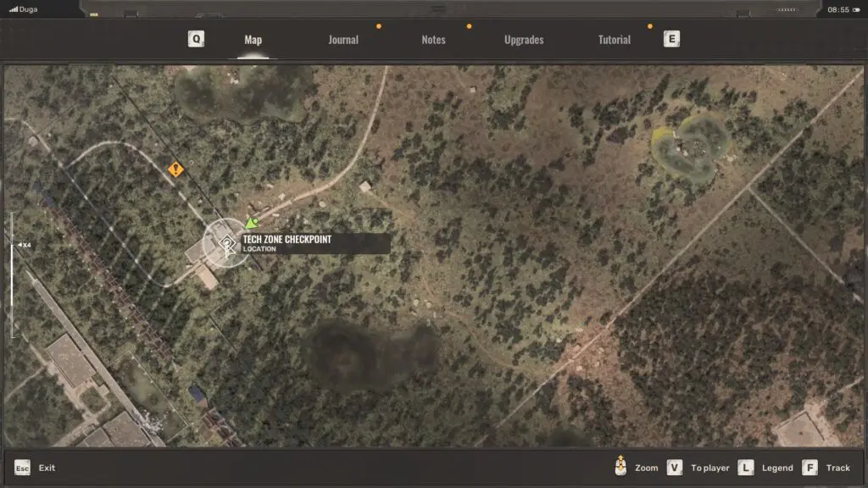Select the green player position arrow
Viewport: 868px width, 488px height.
coord(251,223)
